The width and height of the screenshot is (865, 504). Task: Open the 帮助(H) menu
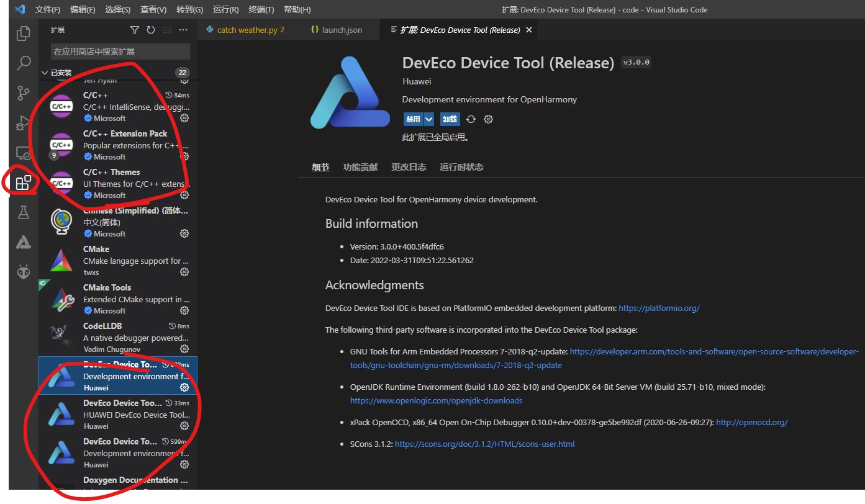coord(297,9)
